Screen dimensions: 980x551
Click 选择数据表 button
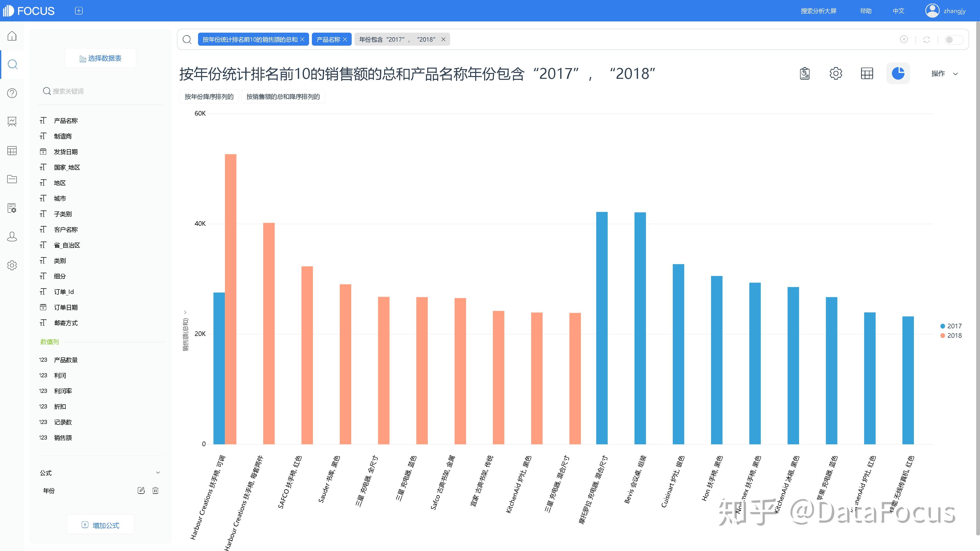point(101,58)
